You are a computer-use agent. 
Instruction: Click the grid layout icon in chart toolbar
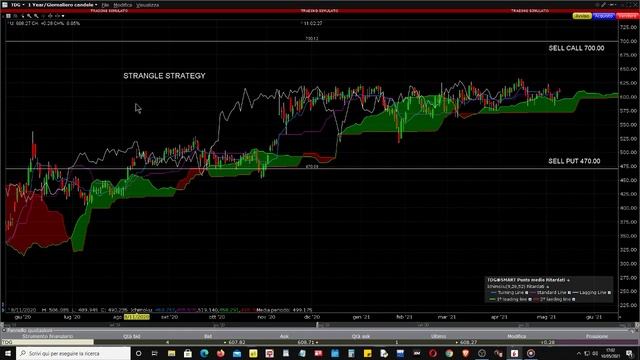pos(8,16)
